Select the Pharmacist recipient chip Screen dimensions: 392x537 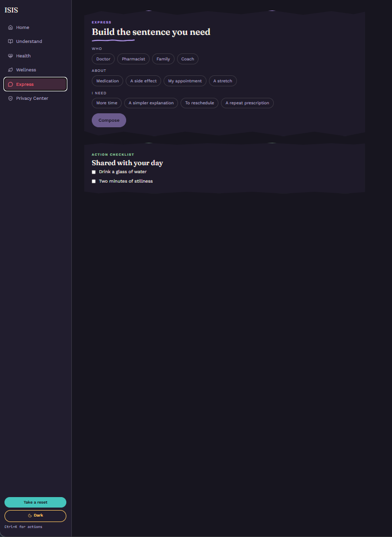(x=133, y=59)
